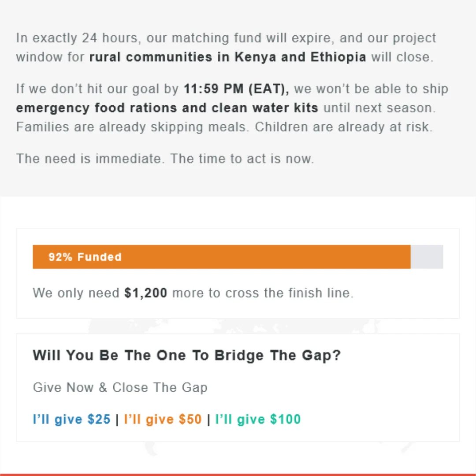Click the bold "rural communities in Kenya and Ethiopia" text
Image resolution: width=476 pixels, height=476 pixels.
tap(227, 57)
